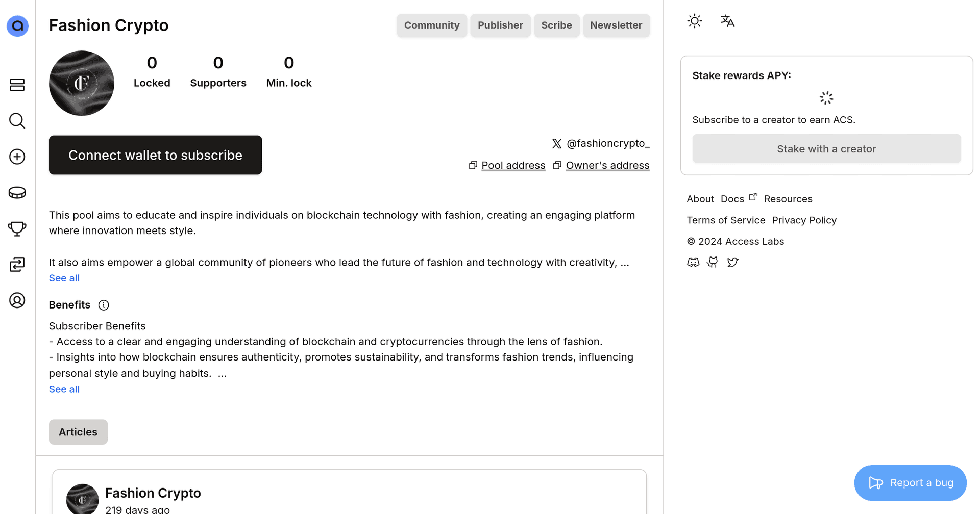The height and width of the screenshot is (514, 980).
Task: Expand the pool description with See all
Action: [x=64, y=278]
